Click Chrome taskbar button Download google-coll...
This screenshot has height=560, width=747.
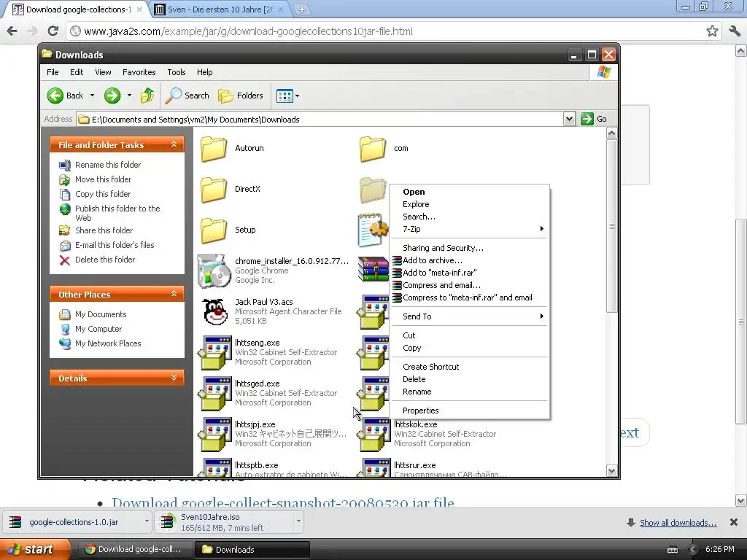click(135, 550)
